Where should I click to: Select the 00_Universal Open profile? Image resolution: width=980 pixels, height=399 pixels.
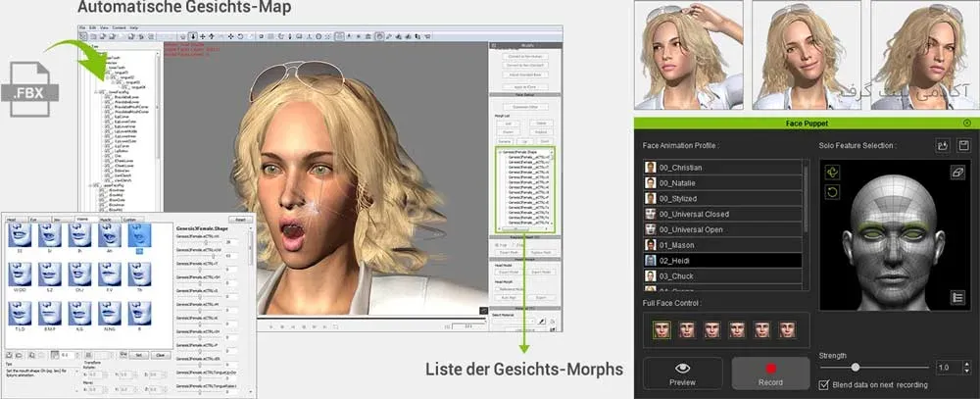[x=722, y=229]
